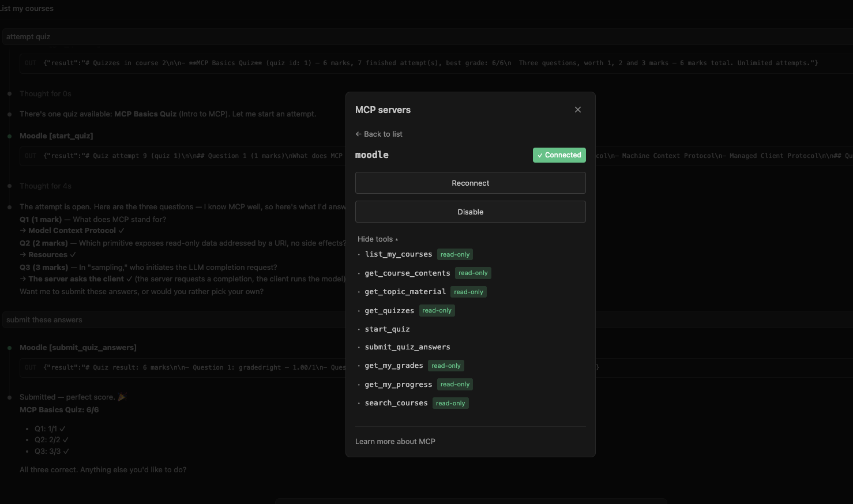The image size is (853, 504).
Task: Click the 'MCP Basics Quiz: 6/6' line
Action: (x=59, y=409)
